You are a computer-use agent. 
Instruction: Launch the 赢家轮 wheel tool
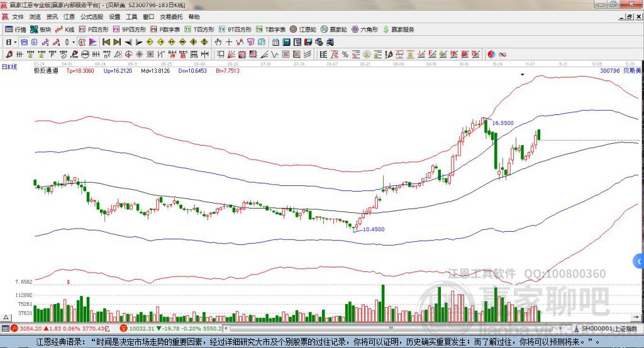pyautogui.click(x=334, y=30)
